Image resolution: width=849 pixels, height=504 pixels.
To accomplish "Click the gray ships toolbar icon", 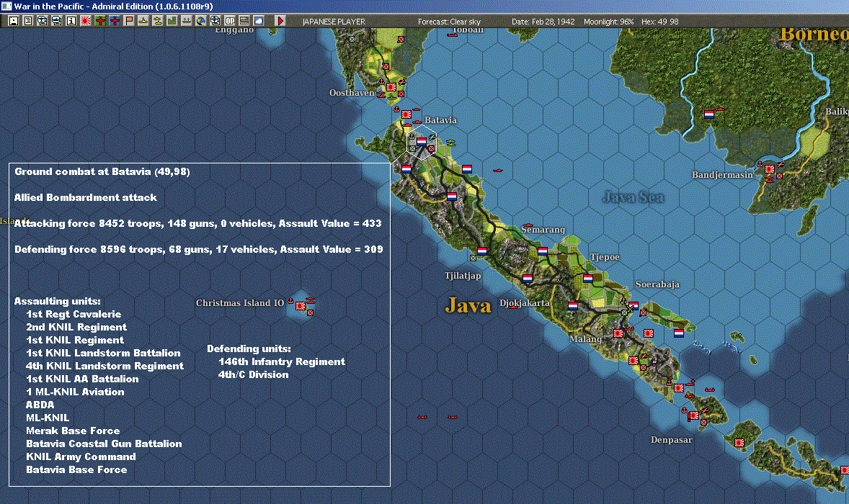I will [186, 21].
